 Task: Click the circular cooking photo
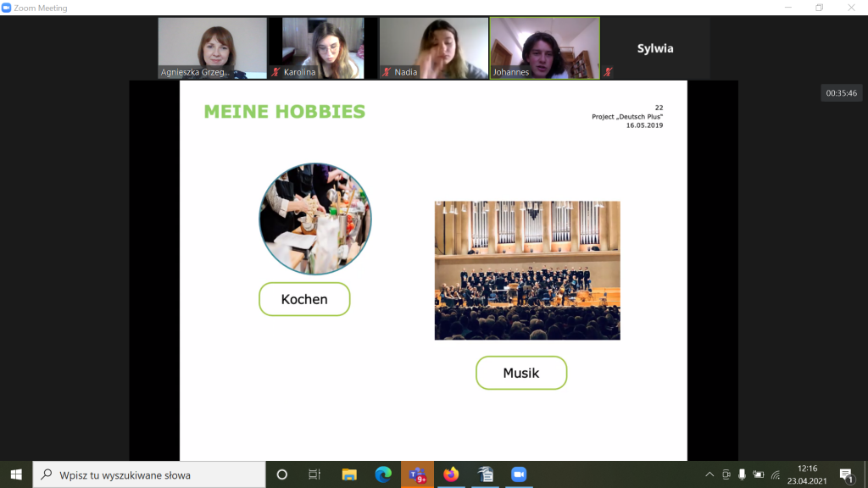coord(315,219)
